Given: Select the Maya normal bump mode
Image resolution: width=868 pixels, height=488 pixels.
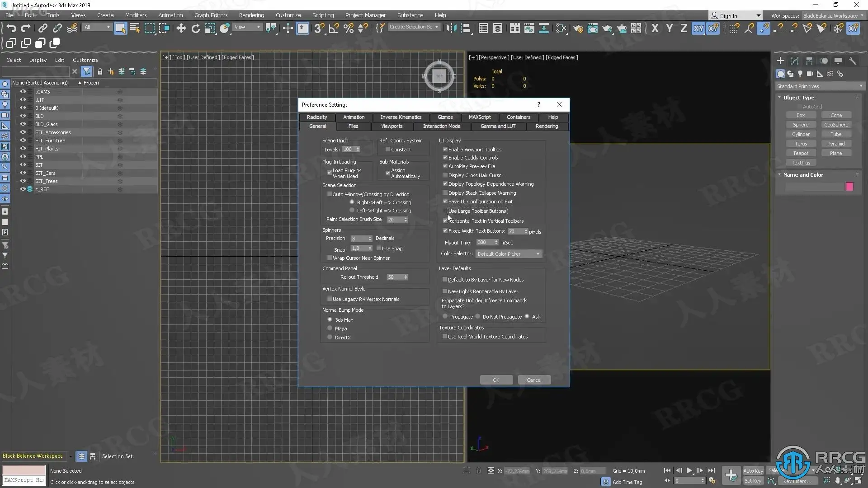Looking at the screenshot, I should point(330,328).
